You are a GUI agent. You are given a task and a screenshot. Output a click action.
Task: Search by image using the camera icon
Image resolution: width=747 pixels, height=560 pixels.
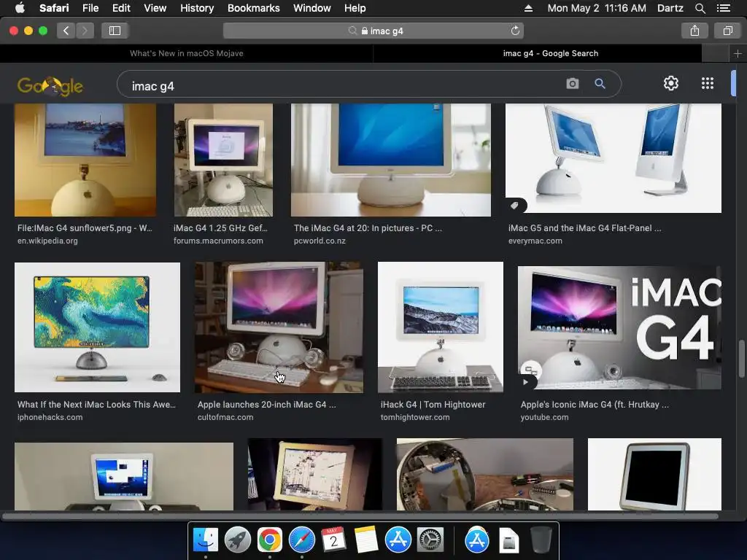point(572,84)
